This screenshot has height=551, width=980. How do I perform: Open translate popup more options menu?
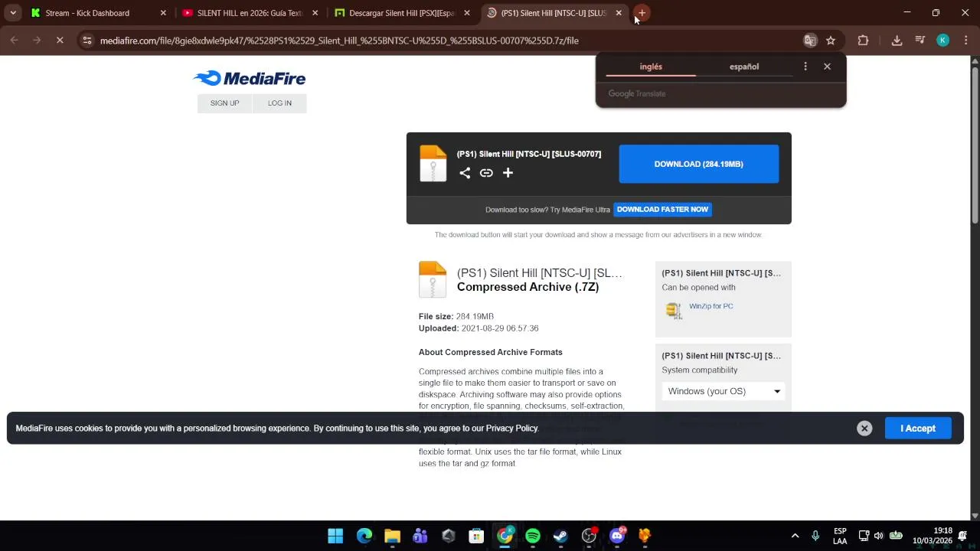[x=805, y=67]
